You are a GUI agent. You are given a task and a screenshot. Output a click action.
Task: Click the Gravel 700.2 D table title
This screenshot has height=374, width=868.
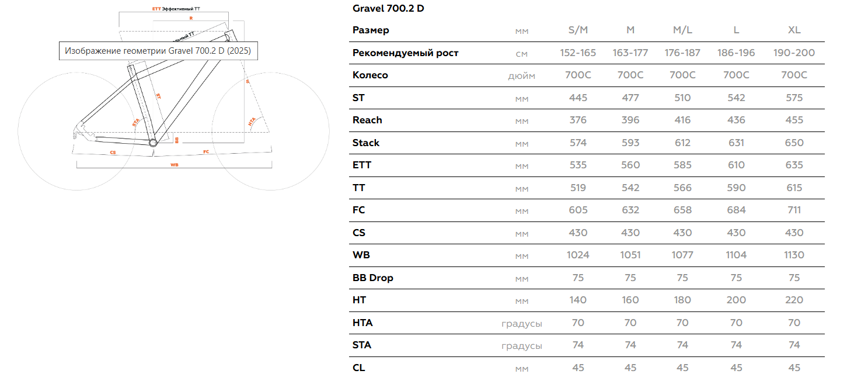pos(388,9)
